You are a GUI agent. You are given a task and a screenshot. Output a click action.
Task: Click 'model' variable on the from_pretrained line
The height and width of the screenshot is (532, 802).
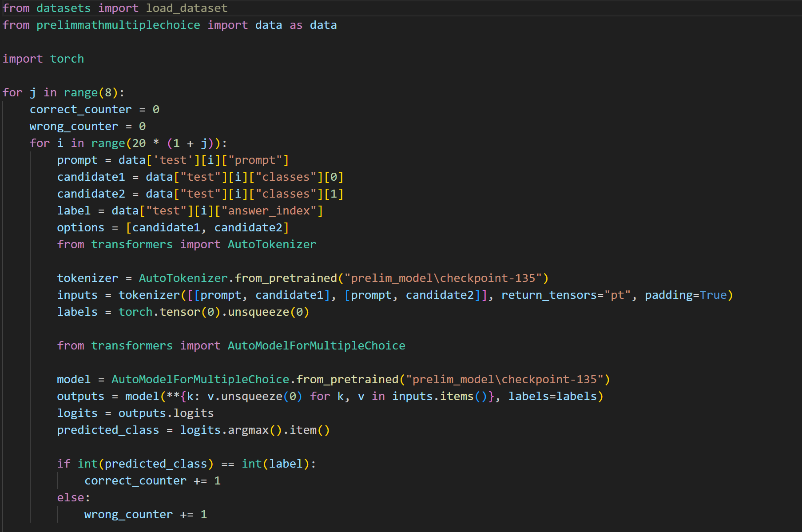pos(74,379)
